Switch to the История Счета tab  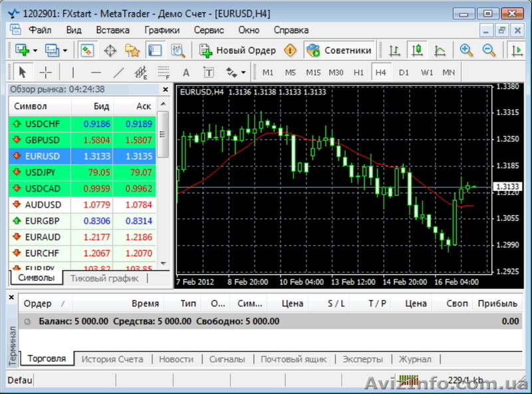(112, 359)
